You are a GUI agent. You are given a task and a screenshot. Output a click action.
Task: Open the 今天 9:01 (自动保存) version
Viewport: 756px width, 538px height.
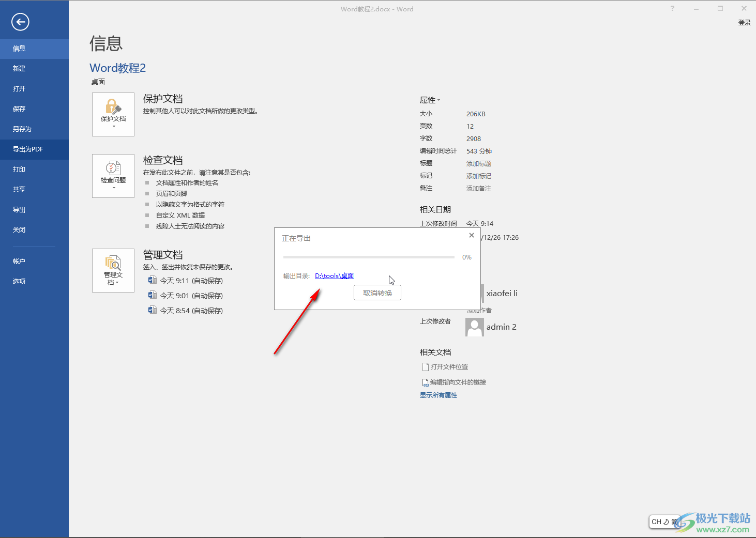click(191, 296)
